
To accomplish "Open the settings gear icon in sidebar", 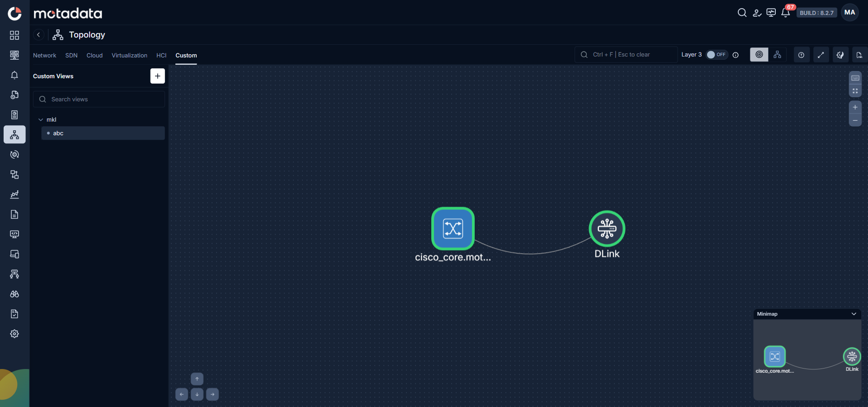I will pyautogui.click(x=14, y=334).
